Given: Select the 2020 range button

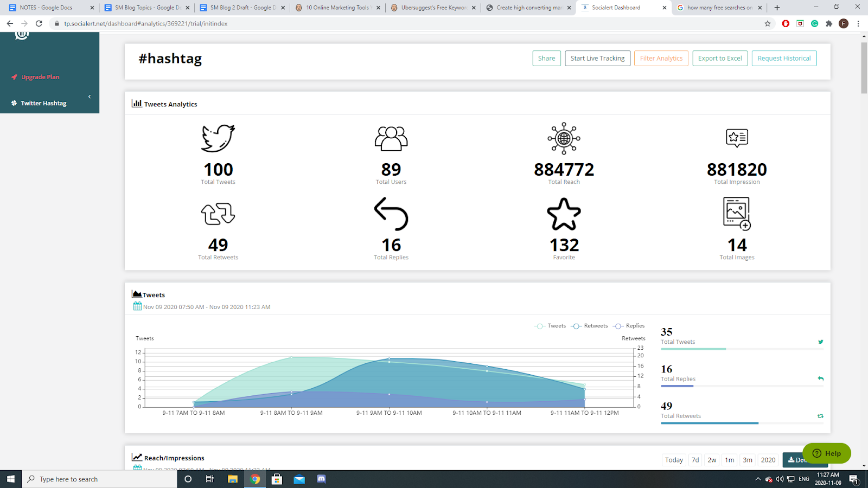Looking at the screenshot, I should 768,460.
